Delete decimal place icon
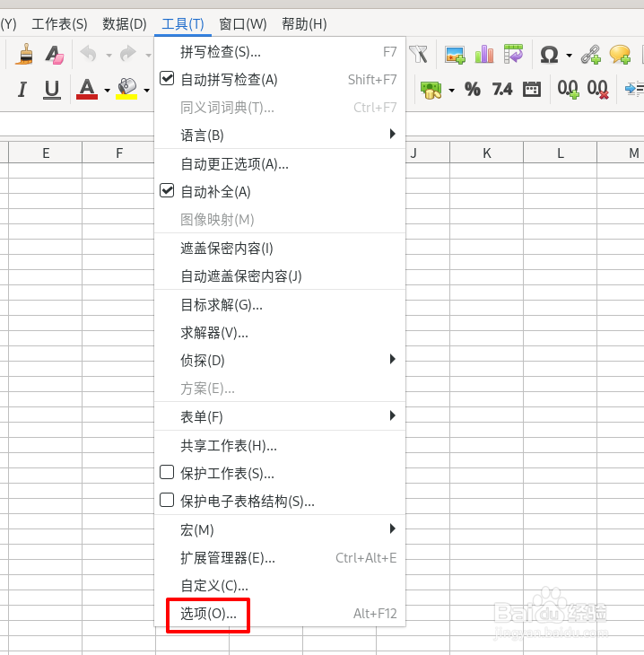Viewport: 644px width, 655px height. (597, 89)
